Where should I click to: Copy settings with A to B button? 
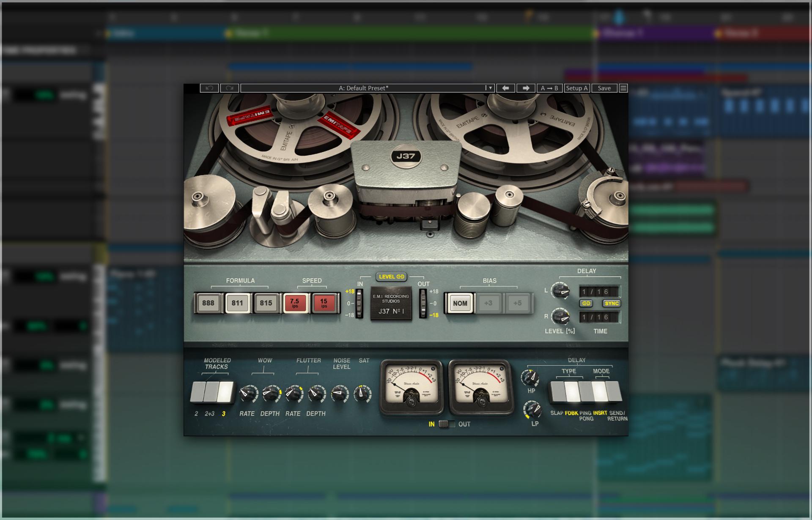coord(549,88)
